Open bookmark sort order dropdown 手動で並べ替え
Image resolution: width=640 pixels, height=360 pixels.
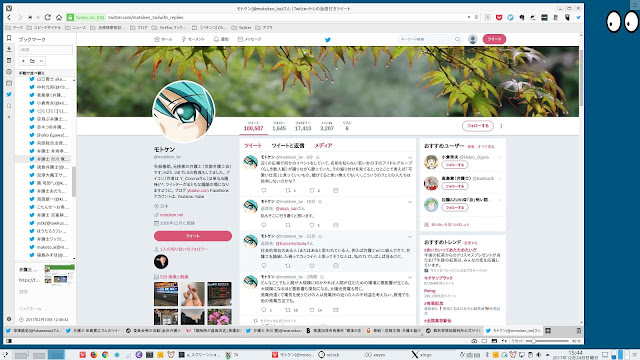(31, 73)
